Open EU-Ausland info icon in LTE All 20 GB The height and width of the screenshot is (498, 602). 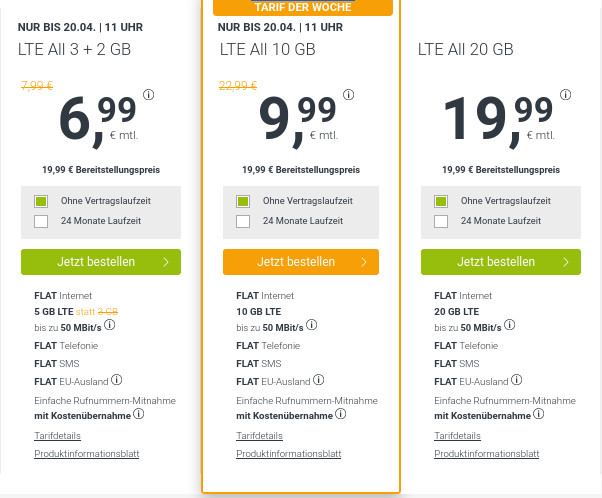(516, 380)
